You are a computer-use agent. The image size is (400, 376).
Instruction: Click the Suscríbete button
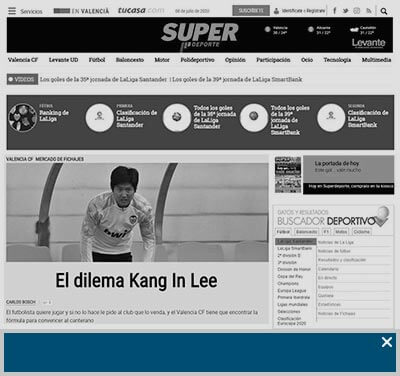pyautogui.click(x=251, y=11)
